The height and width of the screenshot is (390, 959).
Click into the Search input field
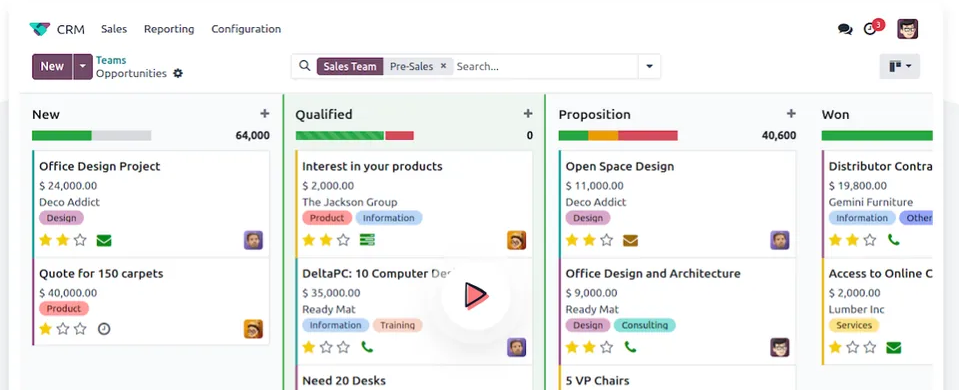546,66
